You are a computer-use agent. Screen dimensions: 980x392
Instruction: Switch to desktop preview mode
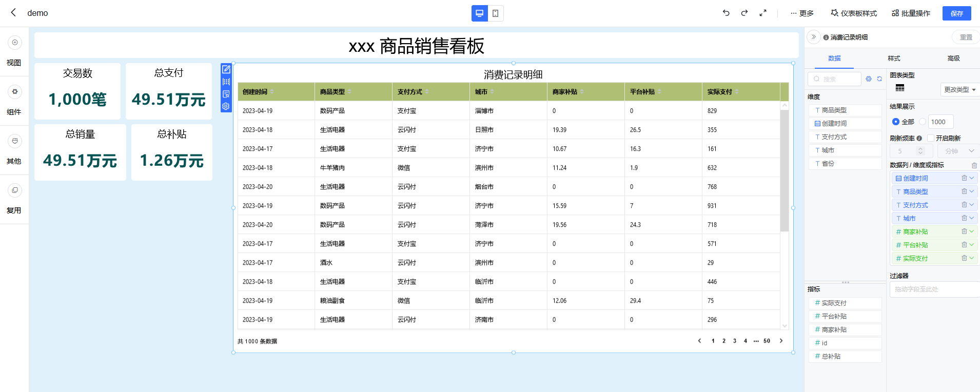[480, 13]
